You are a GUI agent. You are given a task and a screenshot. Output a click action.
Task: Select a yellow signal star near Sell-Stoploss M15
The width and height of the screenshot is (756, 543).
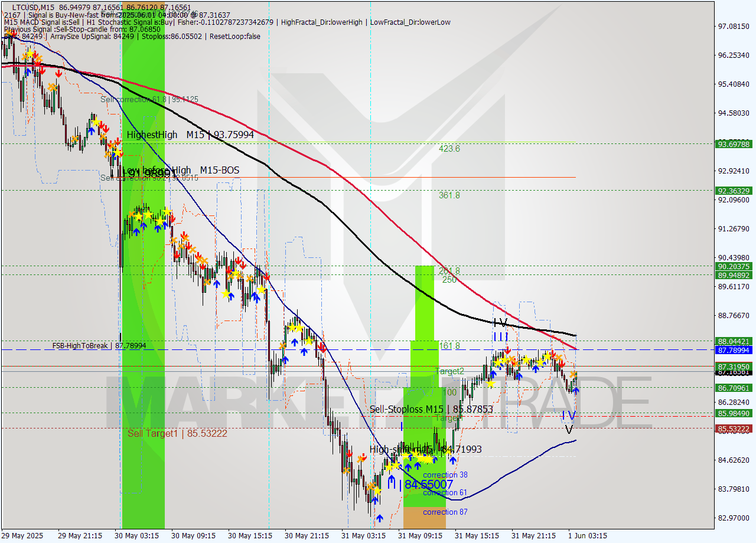(x=491, y=384)
